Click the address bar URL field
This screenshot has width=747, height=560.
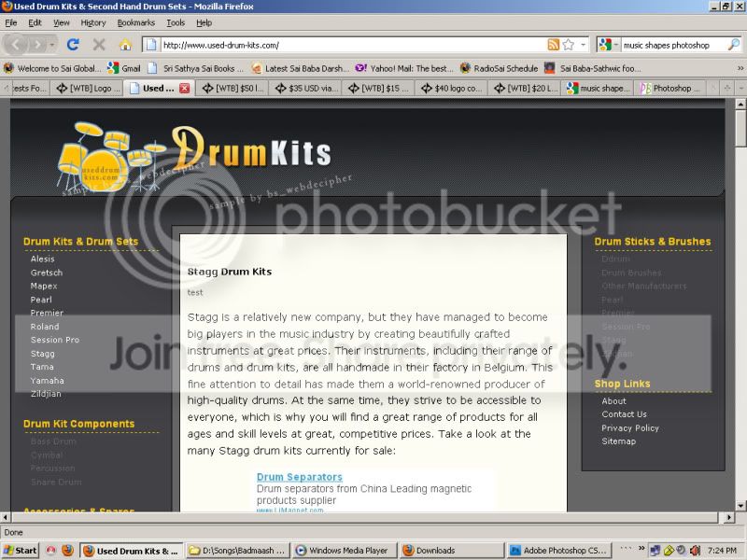coord(353,45)
